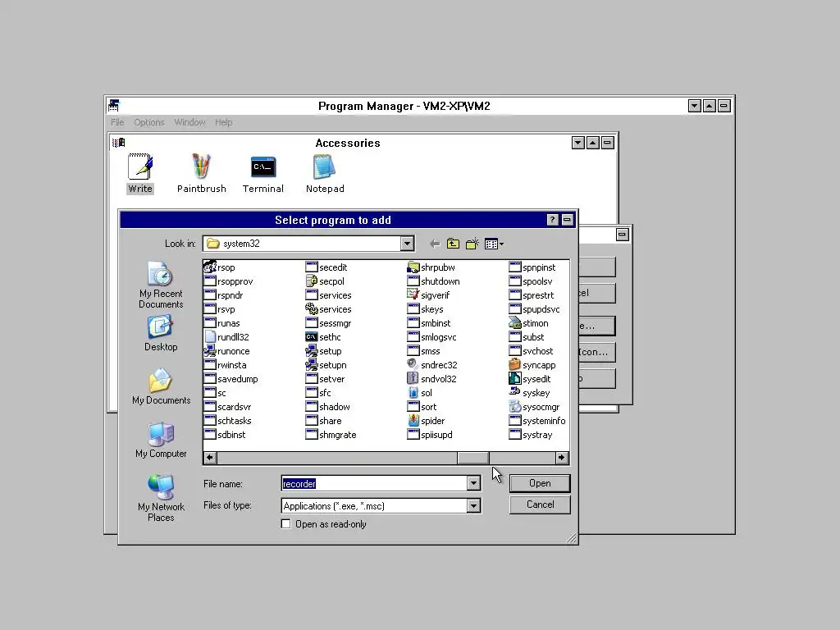Open the Write program icon
This screenshot has width=840, height=630.
[140, 173]
